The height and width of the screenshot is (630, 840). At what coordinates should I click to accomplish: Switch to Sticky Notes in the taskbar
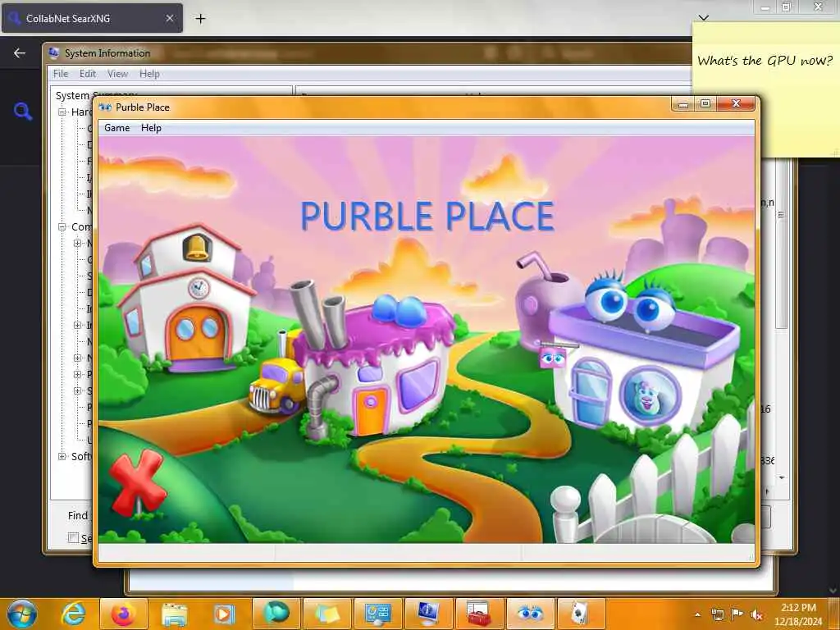click(326, 614)
